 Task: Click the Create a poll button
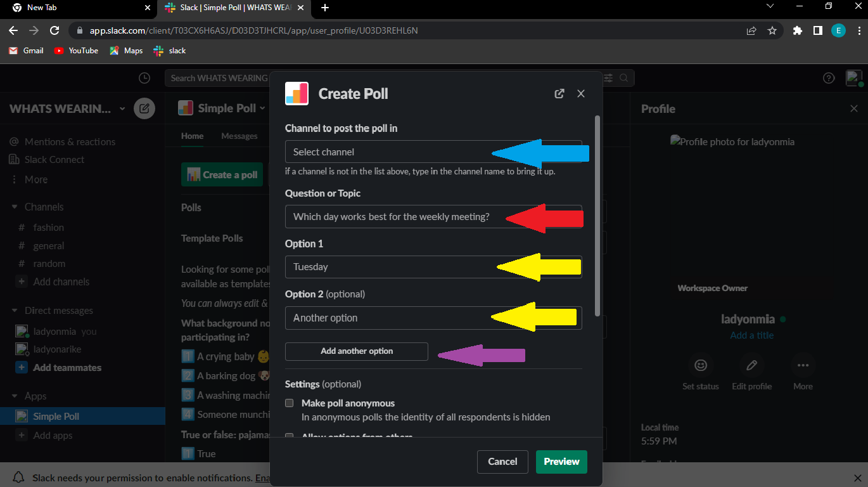222,175
